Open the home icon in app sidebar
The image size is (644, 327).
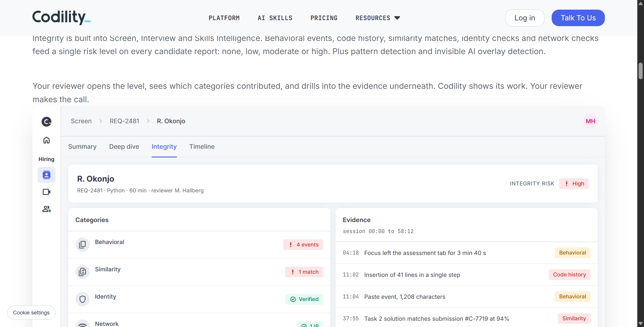coord(47,140)
